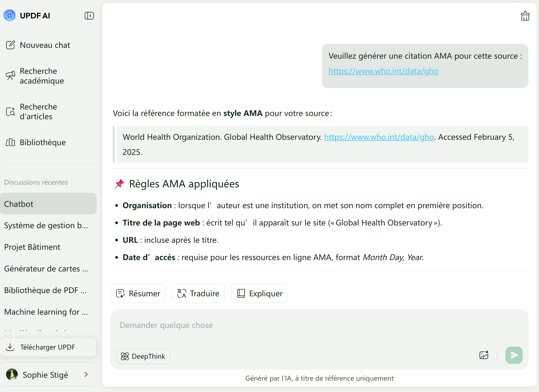
Task: Click the UPDF AI logo icon
Action: [10, 16]
